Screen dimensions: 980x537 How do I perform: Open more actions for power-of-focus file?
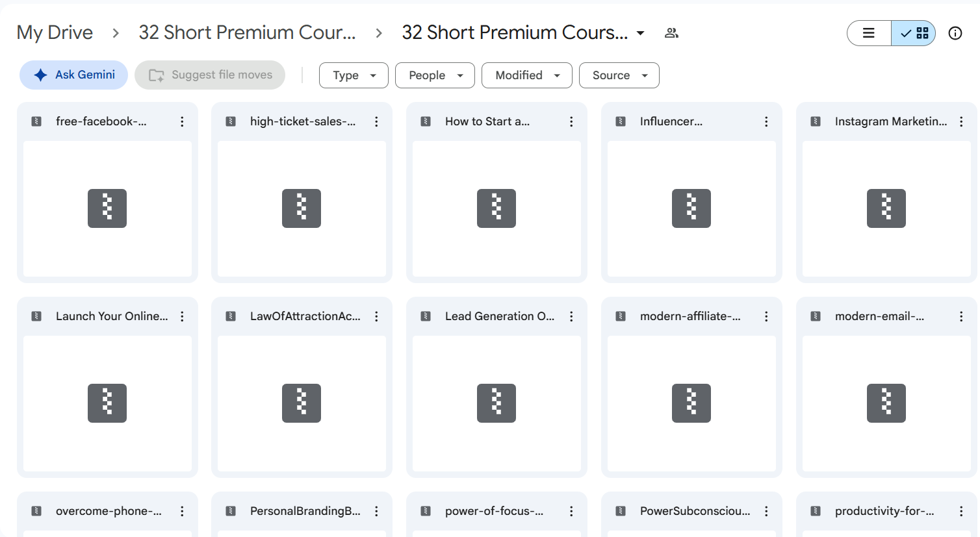pyautogui.click(x=571, y=511)
